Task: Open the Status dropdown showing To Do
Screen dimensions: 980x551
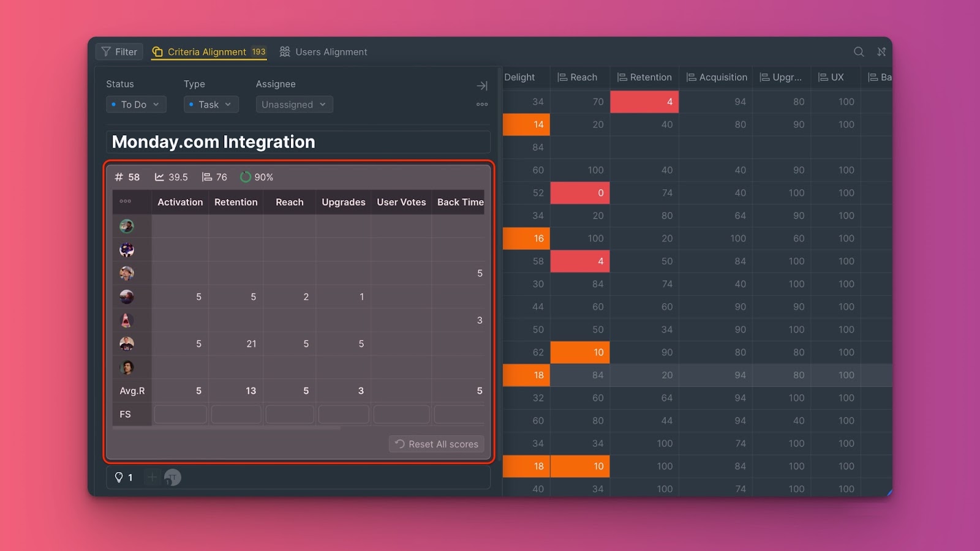Action: (x=136, y=105)
